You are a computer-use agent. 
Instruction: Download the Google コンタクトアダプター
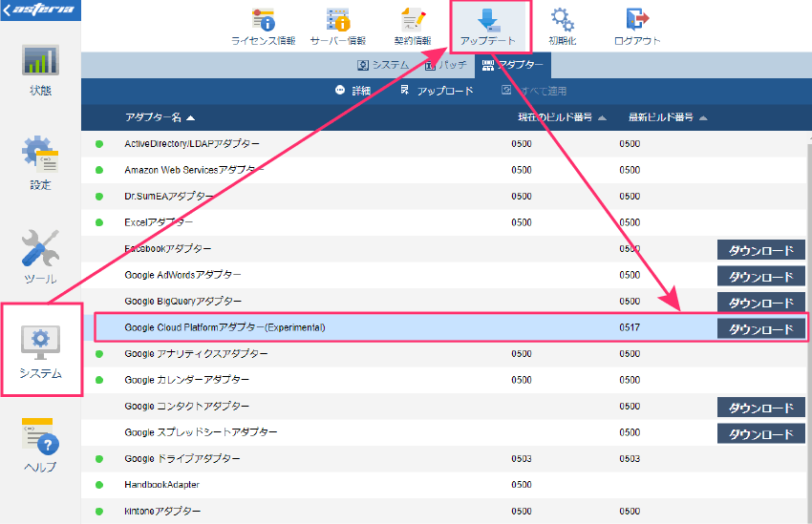(760, 408)
